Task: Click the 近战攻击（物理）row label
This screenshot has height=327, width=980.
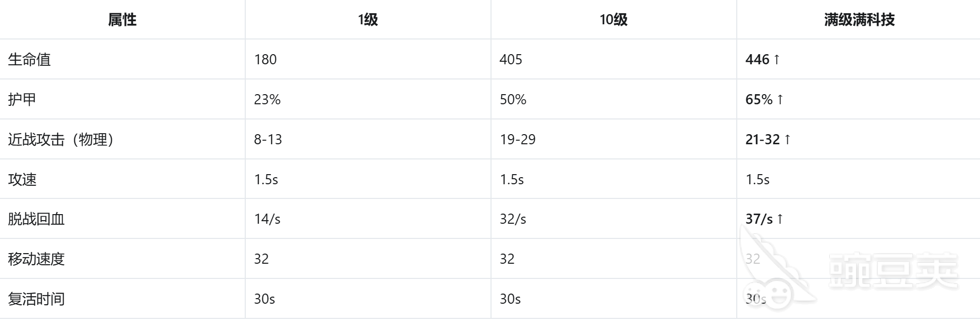Action: coord(61,139)
